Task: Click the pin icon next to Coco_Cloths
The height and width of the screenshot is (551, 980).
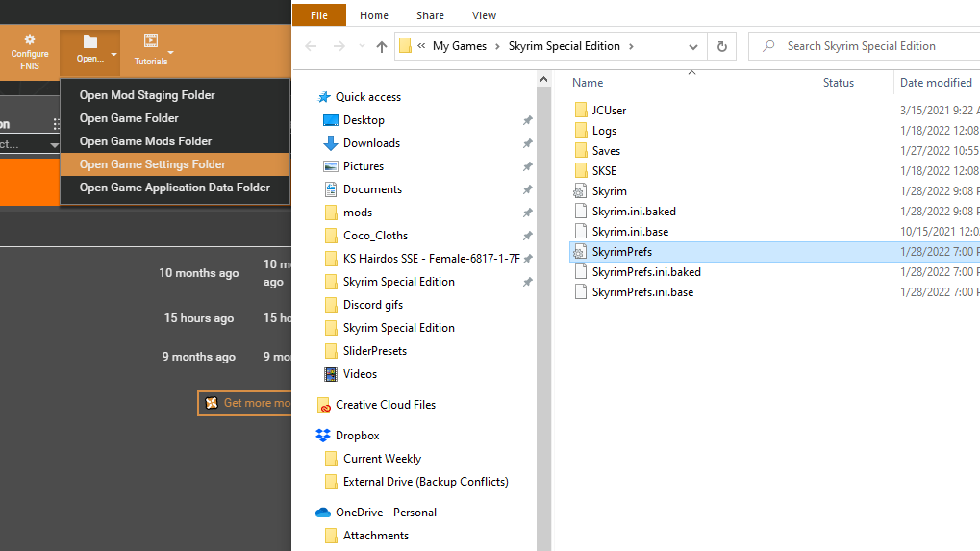Action: point(527,236)
